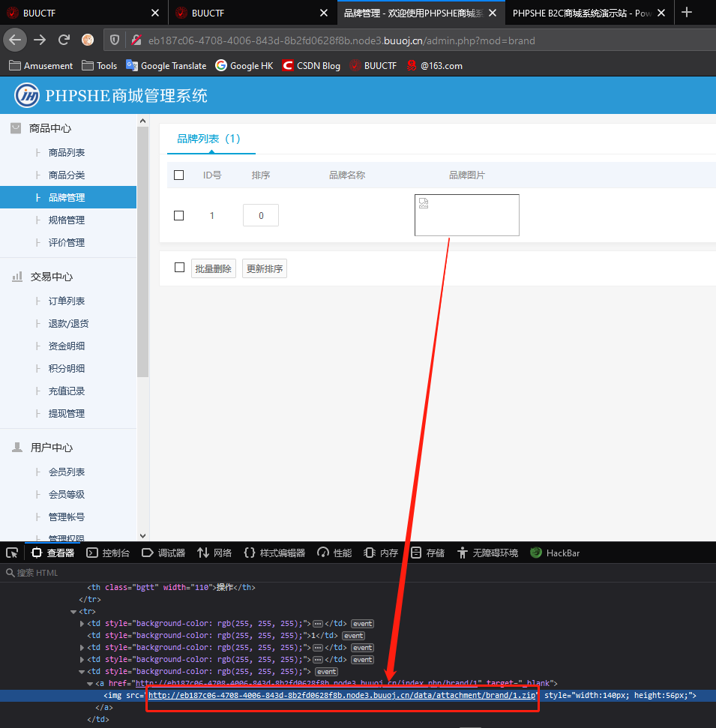The width and height of the screenshot is (716, 728).
Task: Open the 网络 network panel
Action: [214, 553]
